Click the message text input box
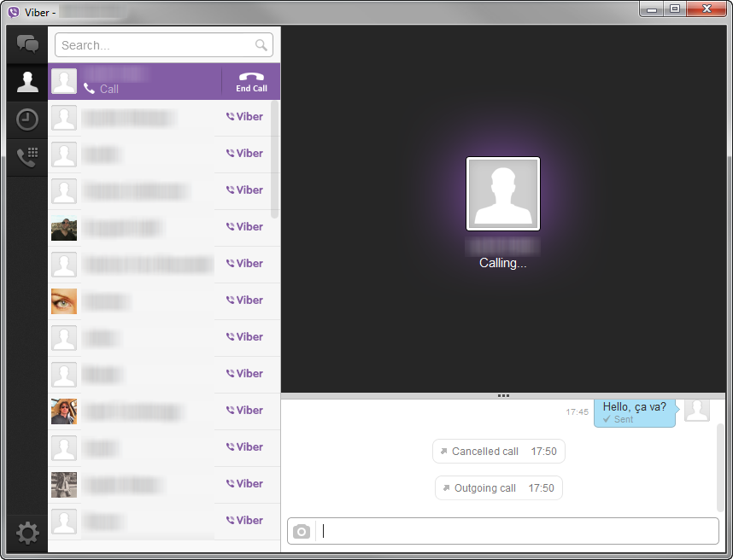The image size is (733, 560). [518, 531]
